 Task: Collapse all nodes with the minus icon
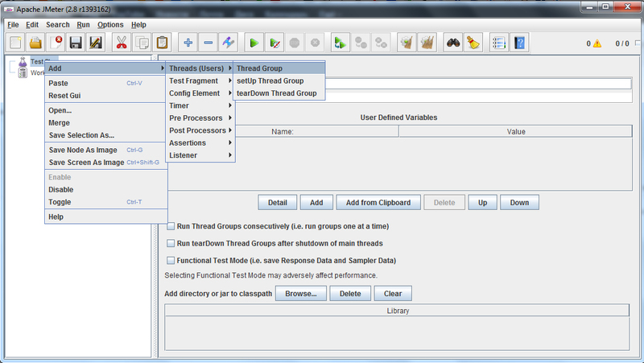[208, 43]
